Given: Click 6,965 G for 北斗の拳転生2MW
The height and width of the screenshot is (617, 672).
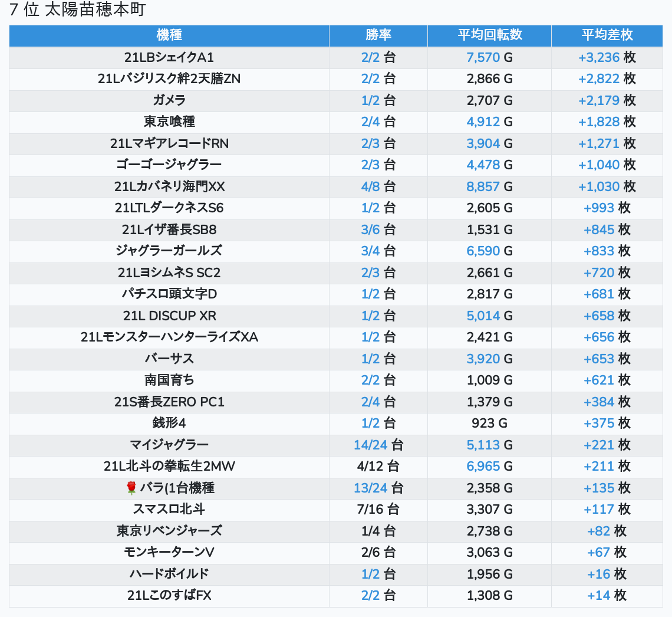Looking at the screenshot, I should pyautogui.click(x=483, y=467).
